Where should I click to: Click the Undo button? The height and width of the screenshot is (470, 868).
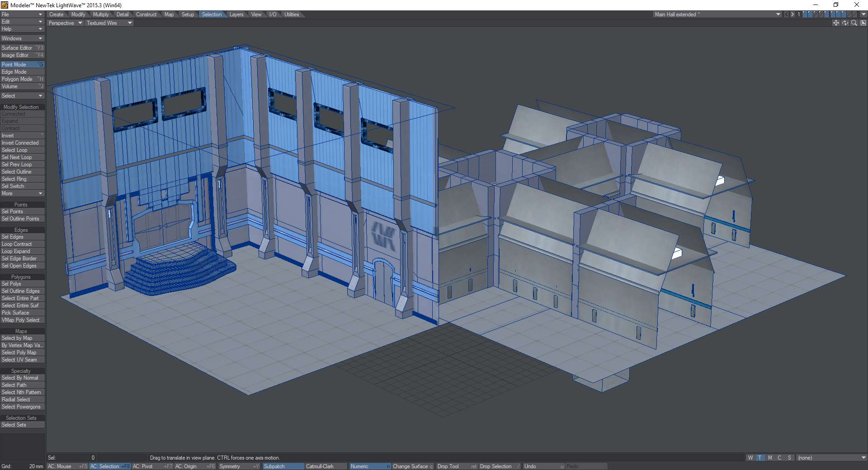544,466
